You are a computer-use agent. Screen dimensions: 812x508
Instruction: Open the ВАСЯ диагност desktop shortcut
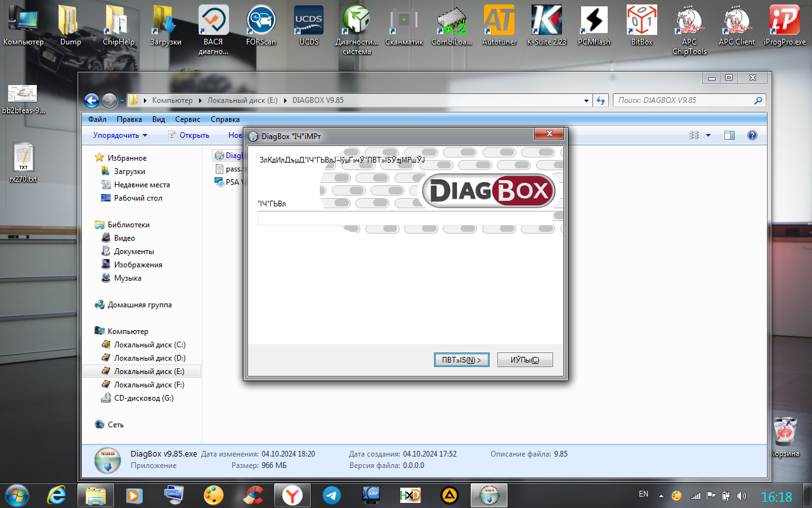tap(213, 29)
